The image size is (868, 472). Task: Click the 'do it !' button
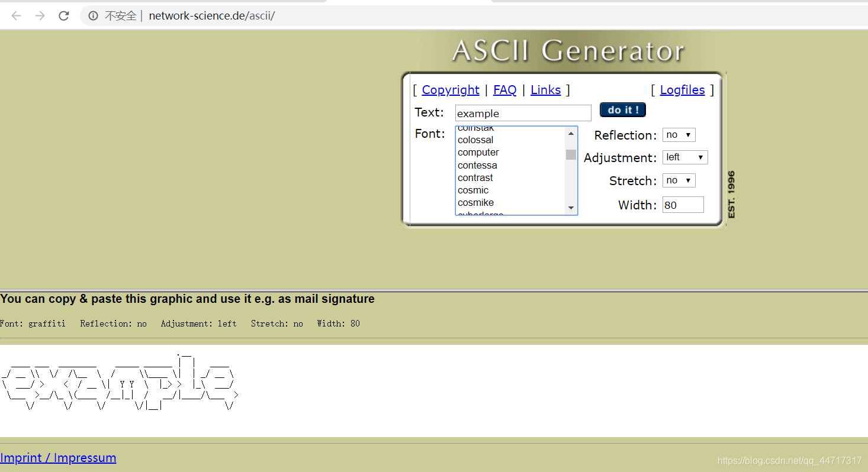(x=622, y=109)
